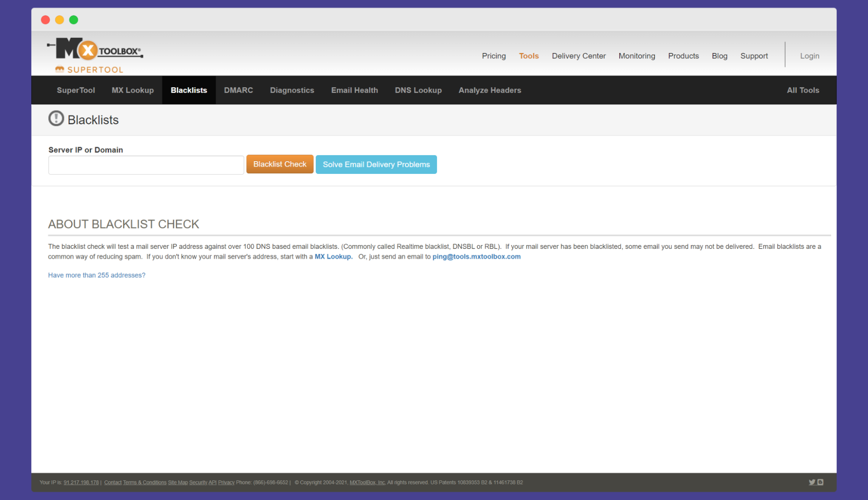The width and height of the screenshot is (868, 500).
Task: Select the Blacklists tab
Action: point(188,90)
